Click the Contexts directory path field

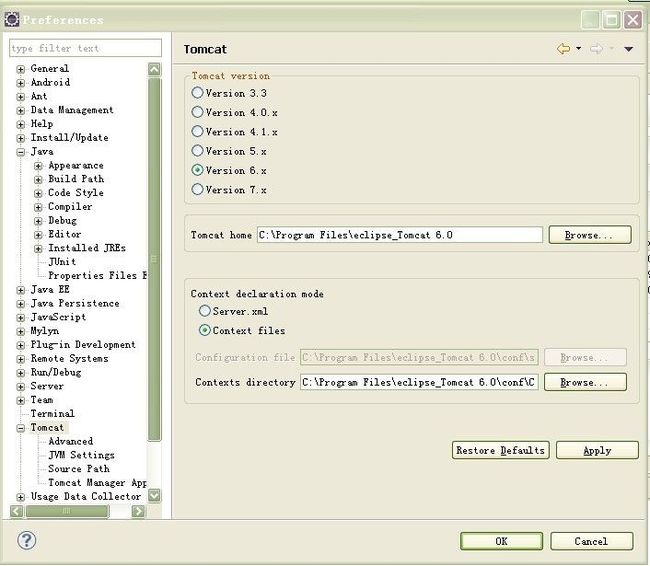[x=419, y=382]
